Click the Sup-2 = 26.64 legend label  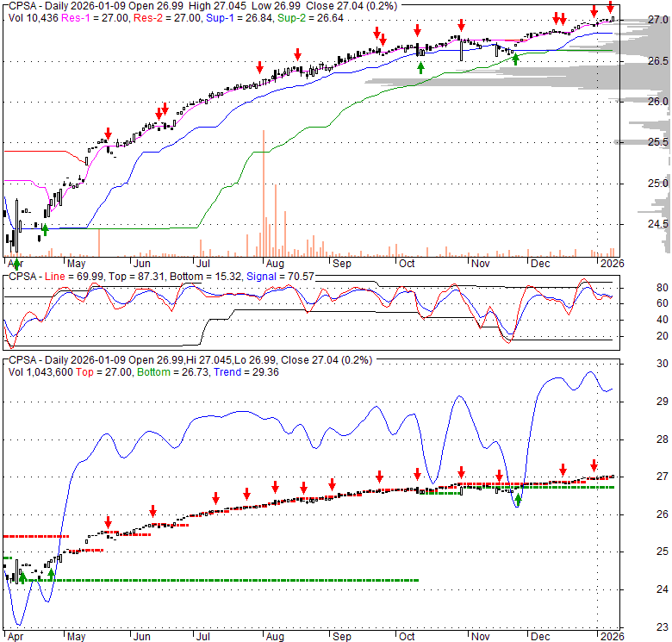[310, 18]
